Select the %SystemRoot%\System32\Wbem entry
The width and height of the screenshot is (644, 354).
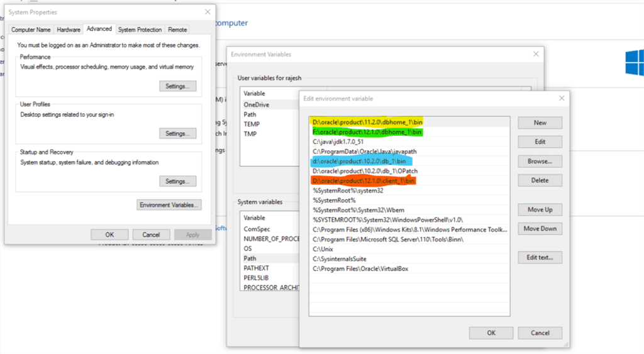(x=409, y=210)
